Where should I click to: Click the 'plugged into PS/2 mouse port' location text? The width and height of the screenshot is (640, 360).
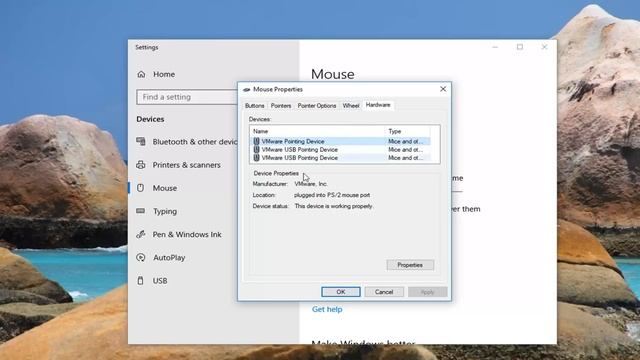pyautogui.click(x=332, y=195)
